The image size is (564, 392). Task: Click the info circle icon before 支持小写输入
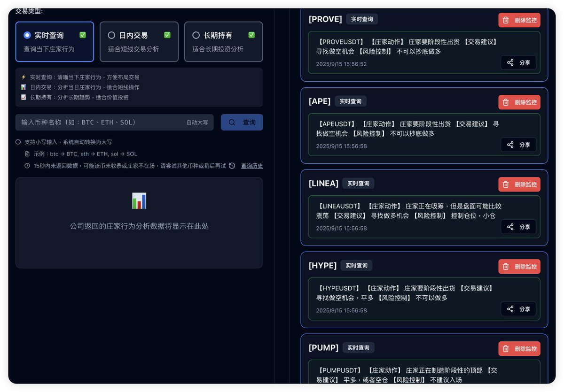click(18, 142)
